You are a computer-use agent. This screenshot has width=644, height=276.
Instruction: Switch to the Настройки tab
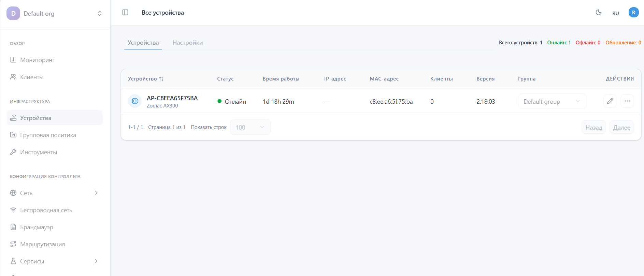(187, 43)
